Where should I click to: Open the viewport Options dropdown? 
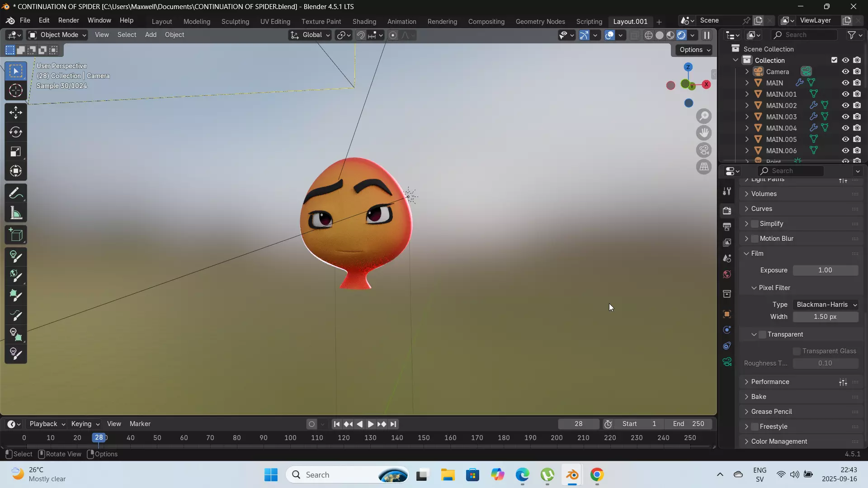[x=694, y=50]
